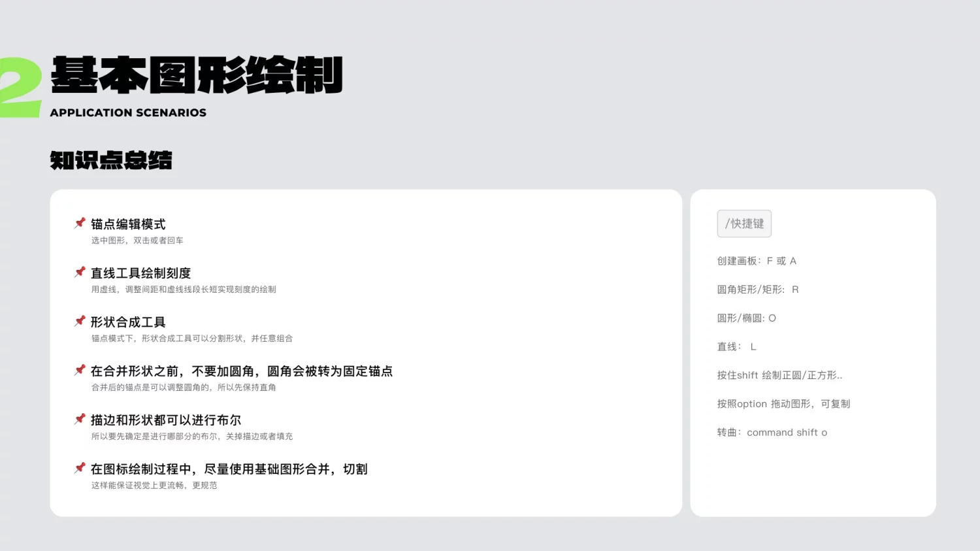Select the knowledge points card on the left

click(x=366, y=353)
